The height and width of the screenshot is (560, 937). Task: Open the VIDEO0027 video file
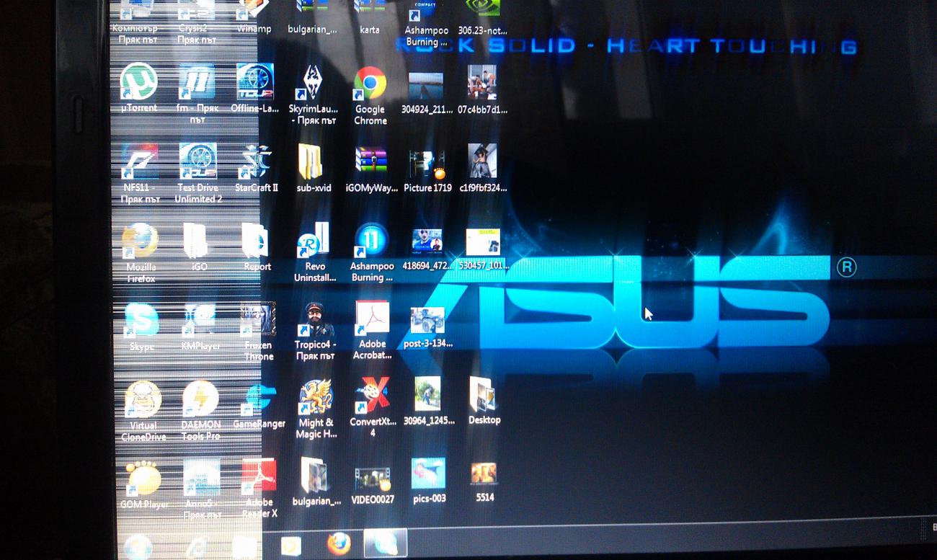tap(373, 477)
